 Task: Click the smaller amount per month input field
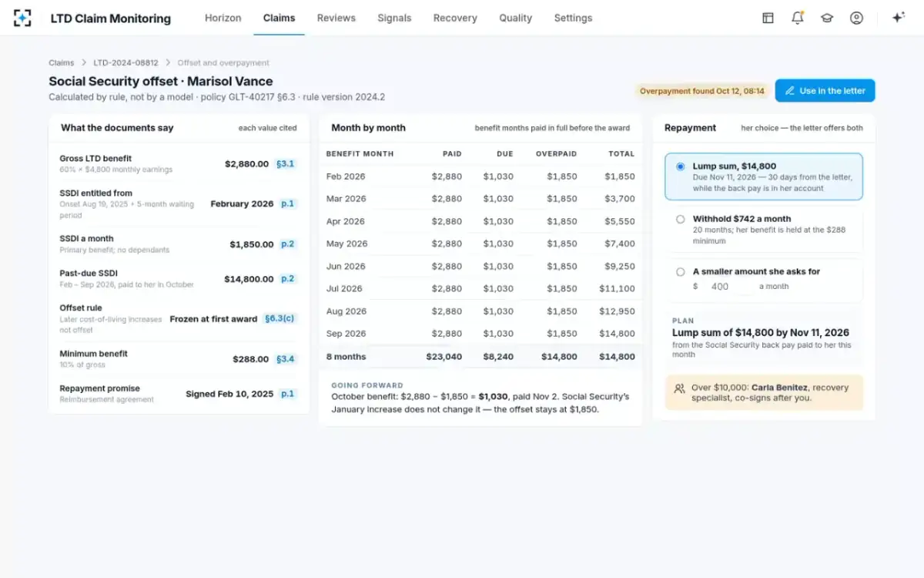729,287
